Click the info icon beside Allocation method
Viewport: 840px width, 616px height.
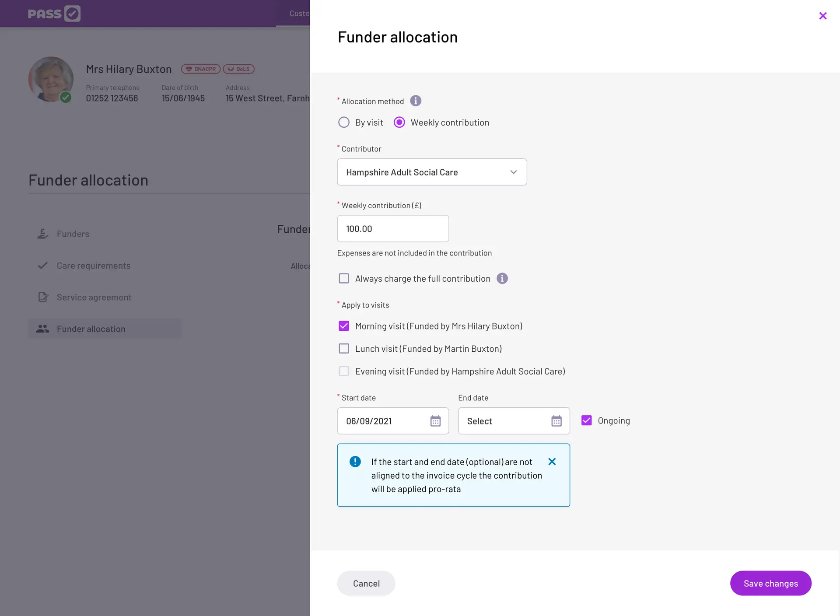pyautogui.click(x=416, y=101)
